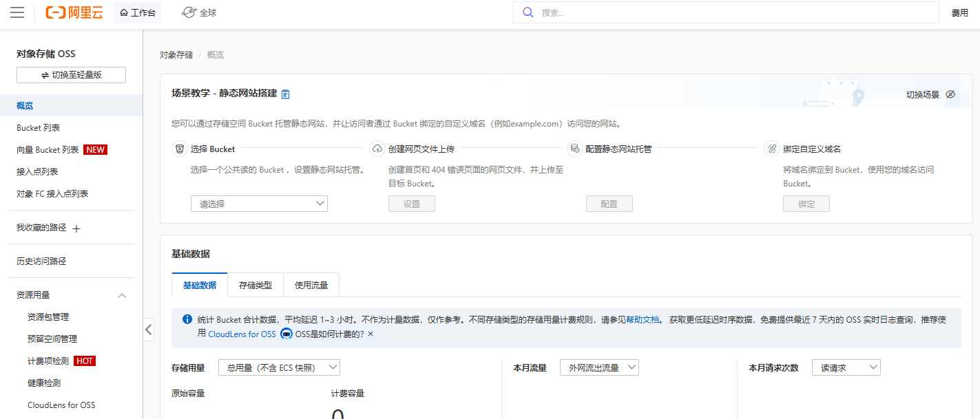Open the CloudLens chat icon about OSS计费
The height and width of the screenshot is (419, 980).
click(x=287, y=334)
